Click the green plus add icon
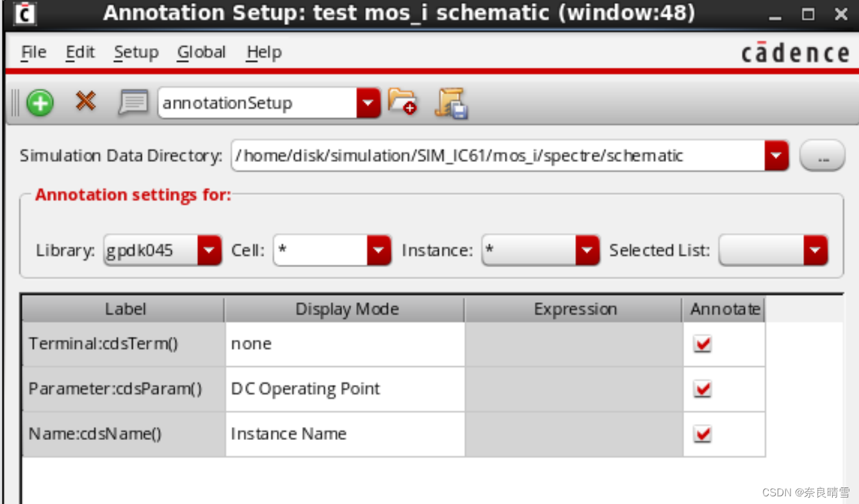The height and width of the screenshot is (504, 859). click(40, 102)
